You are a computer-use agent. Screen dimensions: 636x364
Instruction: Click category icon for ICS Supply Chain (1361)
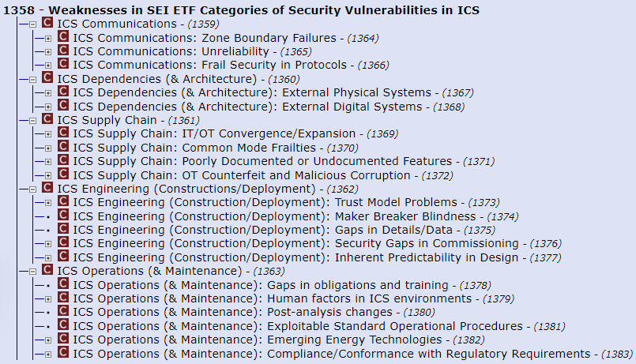47,120
